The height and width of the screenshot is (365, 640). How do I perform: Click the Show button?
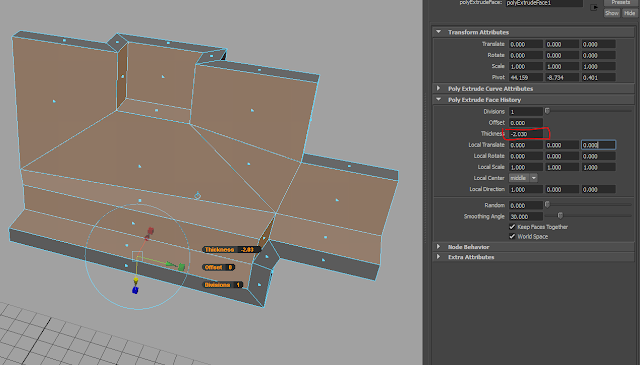coord(611,13)
